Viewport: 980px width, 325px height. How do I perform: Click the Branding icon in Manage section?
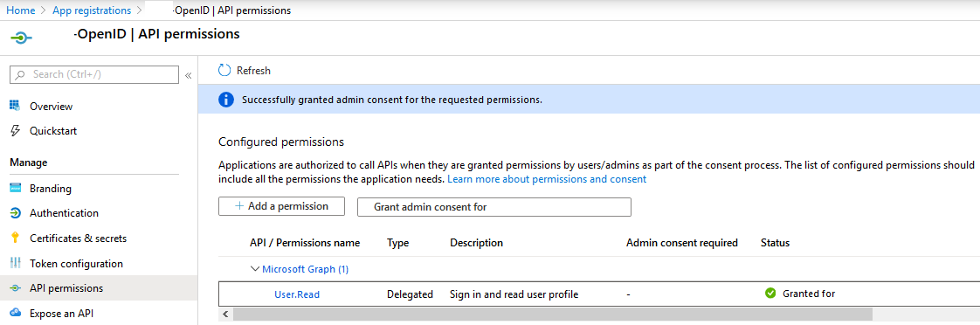pos(16,188)
